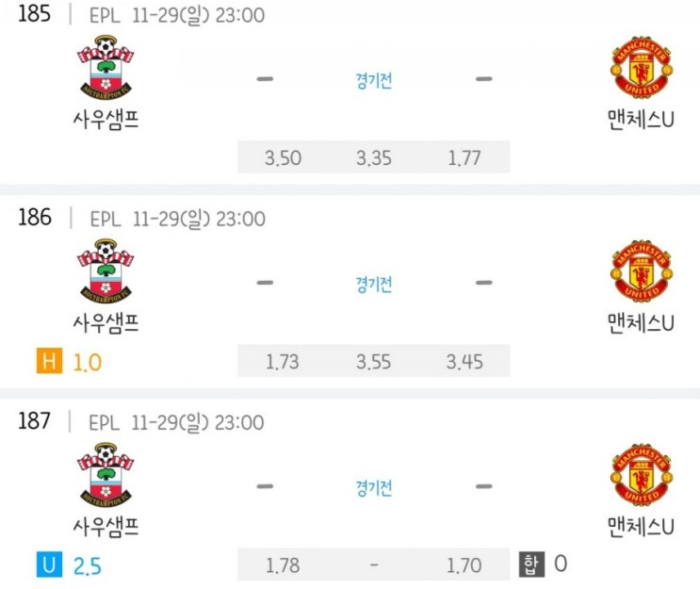Click Manchester United crest in match 187
The image size is (700, 589).
point(642,477)
